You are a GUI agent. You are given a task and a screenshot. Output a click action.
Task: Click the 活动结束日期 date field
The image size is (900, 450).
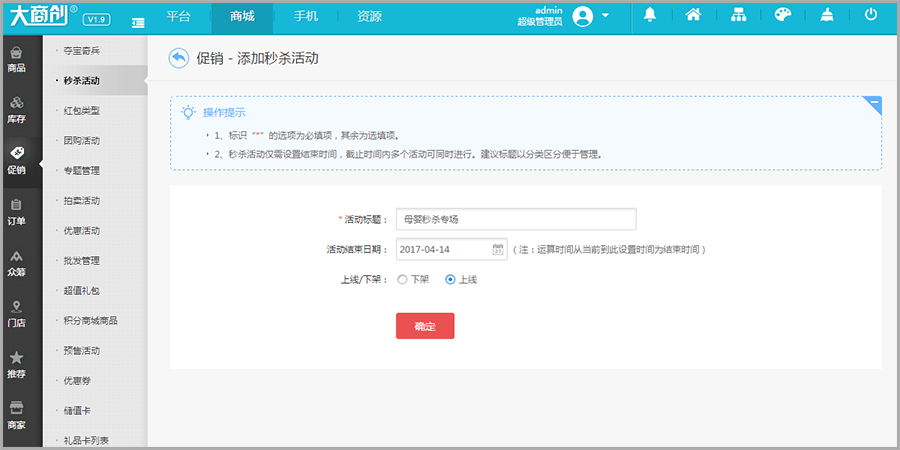tap(452, 250)
